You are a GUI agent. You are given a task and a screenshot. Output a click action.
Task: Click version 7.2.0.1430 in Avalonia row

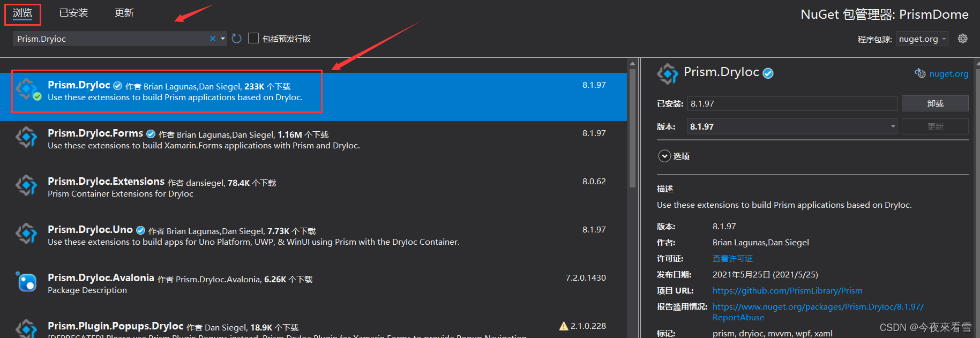(x=586, y=278)
